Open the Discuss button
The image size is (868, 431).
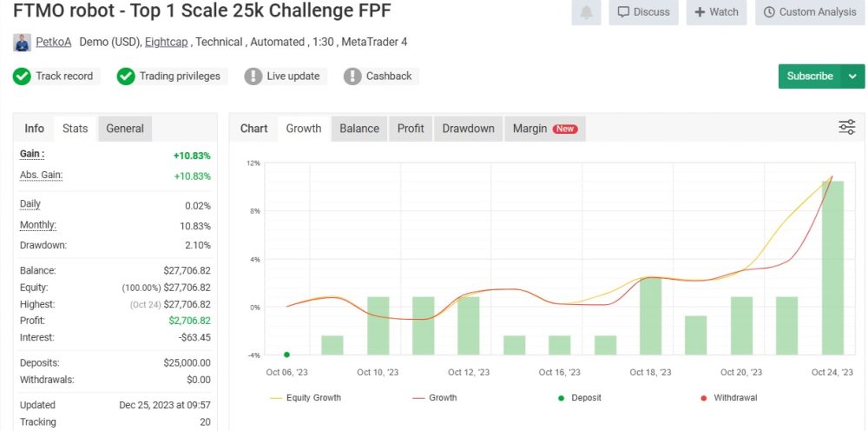643,12
